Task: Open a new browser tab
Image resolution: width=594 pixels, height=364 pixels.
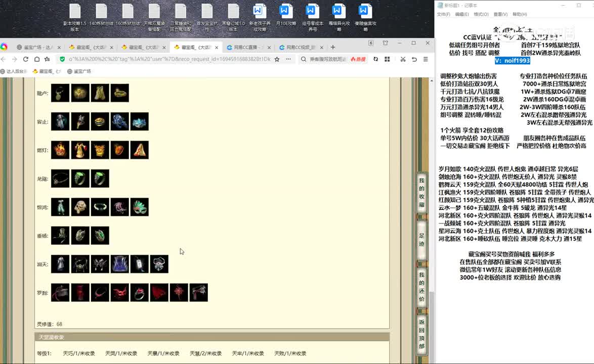Action: [332, 48]
